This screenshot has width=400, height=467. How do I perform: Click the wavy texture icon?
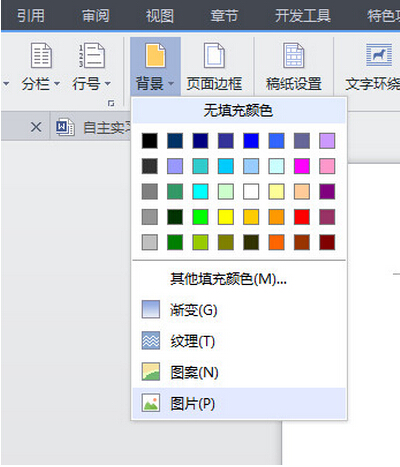click(151, 340)
